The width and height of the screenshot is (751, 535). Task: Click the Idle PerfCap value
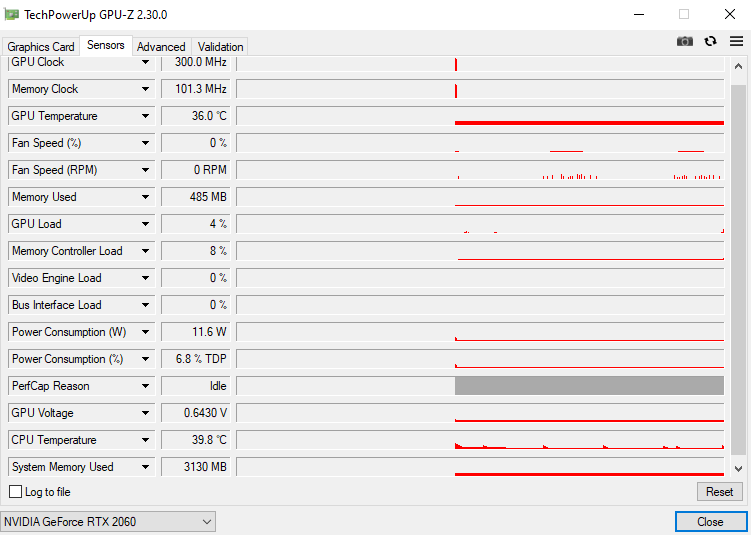click(196, 386)
